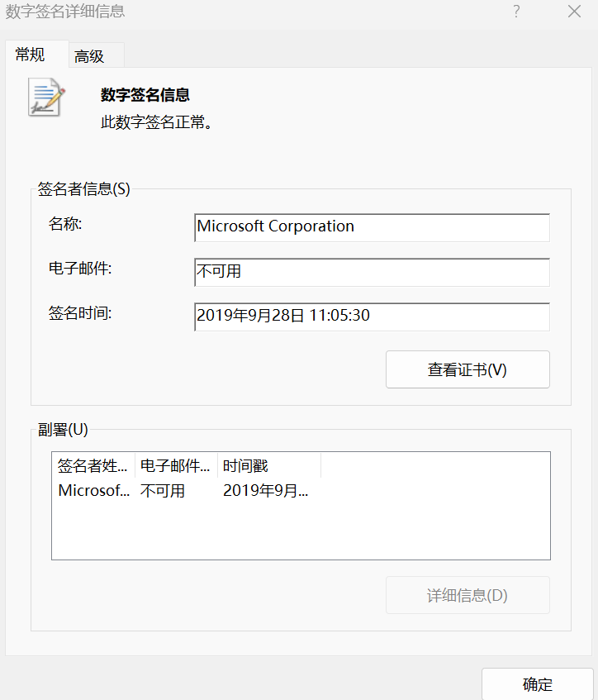Sort by the 签名者姓名 column header

click(93, 466)
